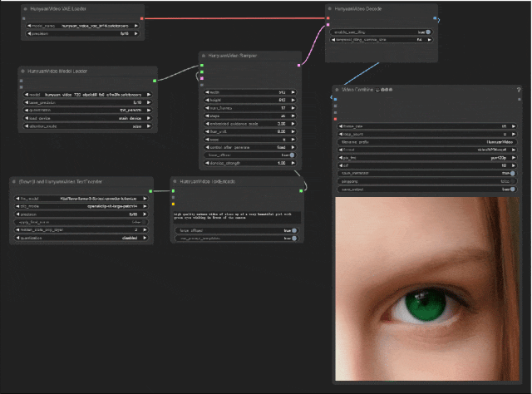Click the red input socket on HunyuanVideo Decode

pos(328,18)
